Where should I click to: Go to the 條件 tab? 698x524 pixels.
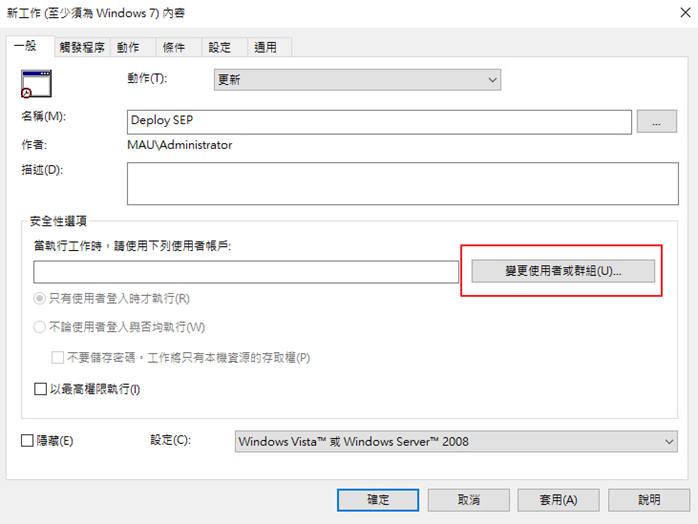[175, 47]
